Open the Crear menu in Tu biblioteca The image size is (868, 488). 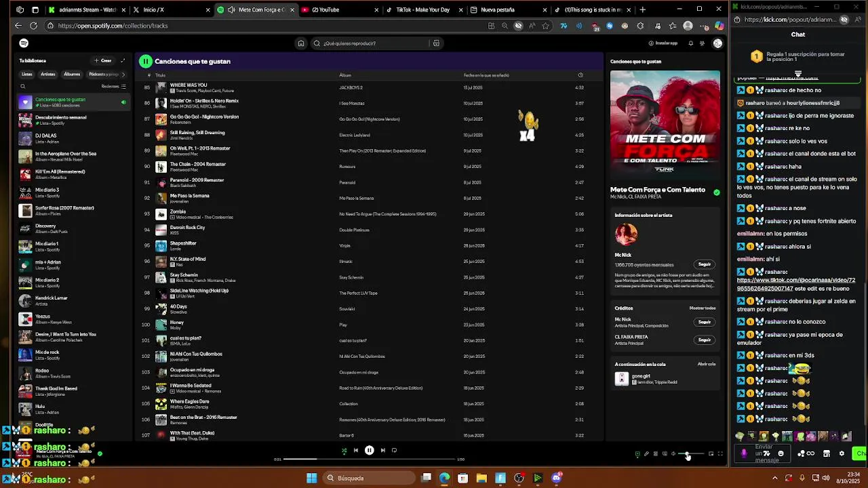pos(103,60)
